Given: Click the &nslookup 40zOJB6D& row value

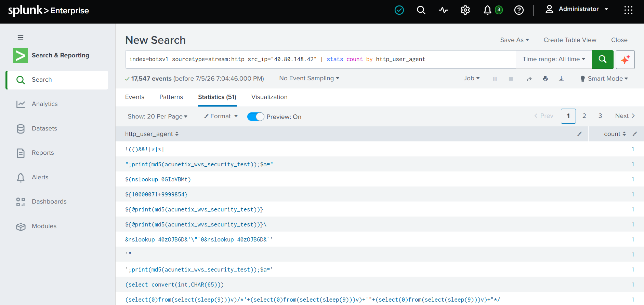Looking at the screenshot, I should point(199,240).
